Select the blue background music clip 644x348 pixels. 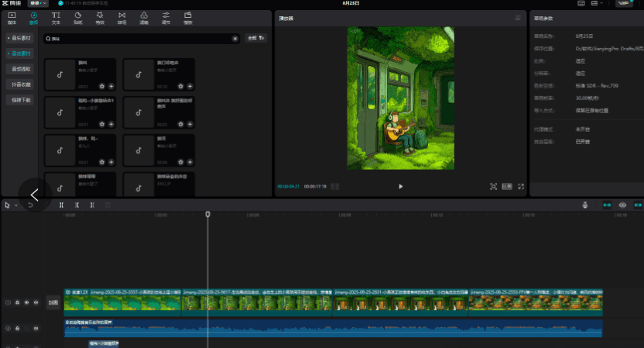[333, 329]
